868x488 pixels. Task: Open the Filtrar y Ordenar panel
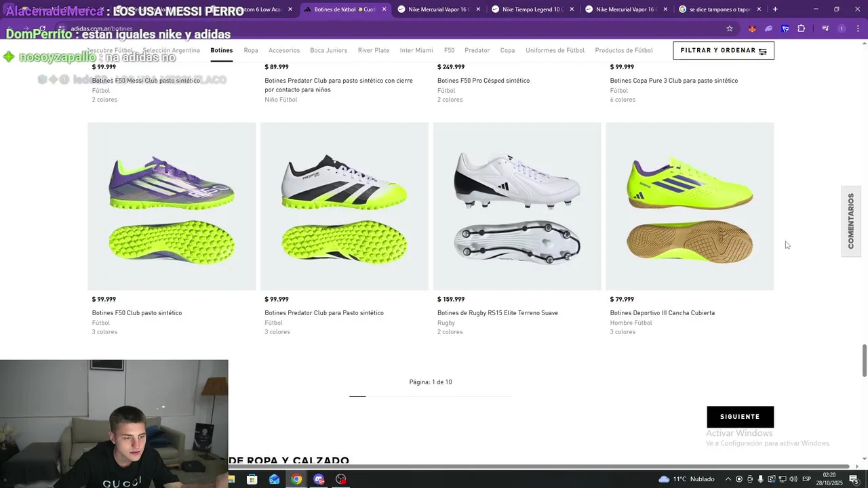723,51
